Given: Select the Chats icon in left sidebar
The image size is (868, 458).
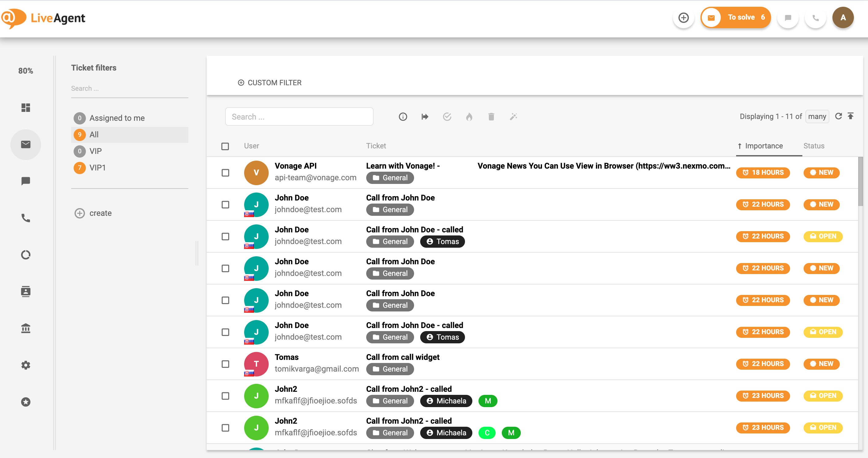Looking at the screenshot, I should 25,181.
